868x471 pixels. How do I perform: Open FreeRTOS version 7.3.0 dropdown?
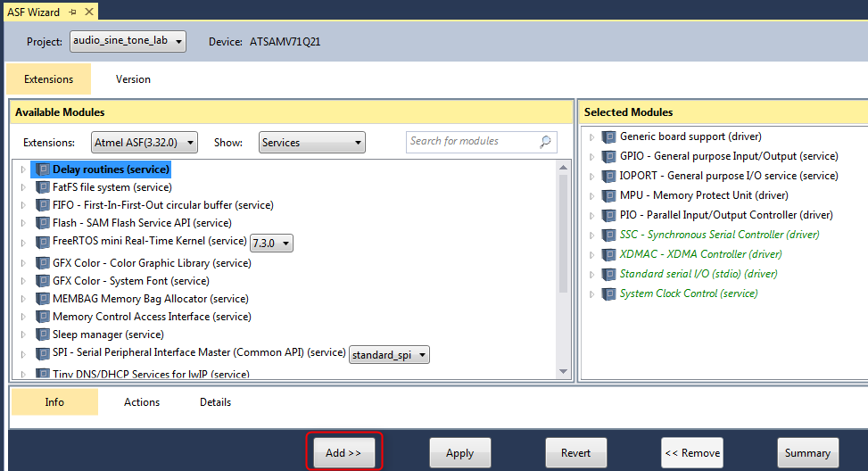272,243
